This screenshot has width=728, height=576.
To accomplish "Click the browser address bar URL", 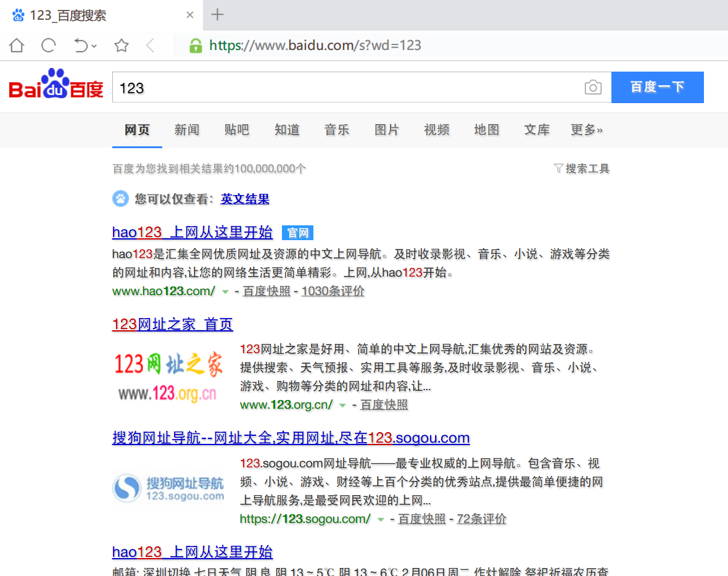I will click(x=315, y=45).
